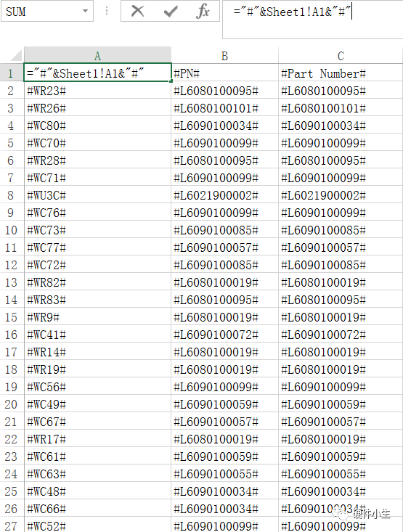The image size is (403, 532).
Task: Select cell A23 with #WC61#
Action: coord(97,456)
